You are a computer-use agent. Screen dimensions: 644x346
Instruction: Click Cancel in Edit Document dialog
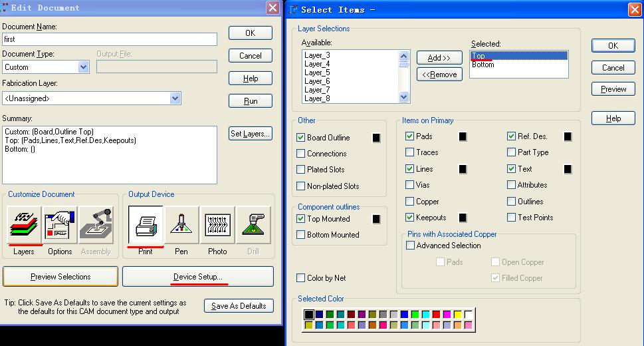(x=250, y=55)
